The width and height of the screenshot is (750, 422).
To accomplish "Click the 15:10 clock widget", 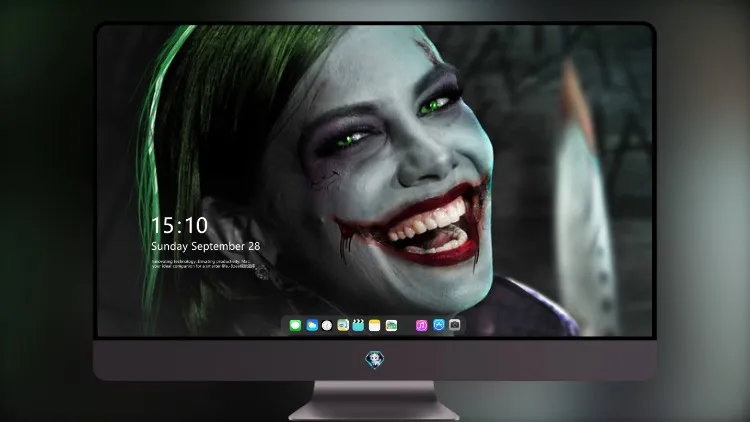I will point(179,225).
